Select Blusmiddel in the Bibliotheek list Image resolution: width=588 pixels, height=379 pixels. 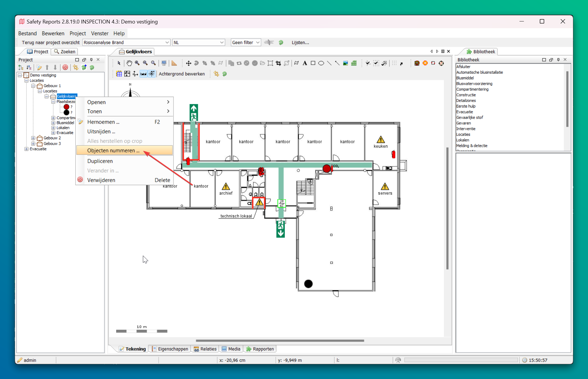click(465, 78)
